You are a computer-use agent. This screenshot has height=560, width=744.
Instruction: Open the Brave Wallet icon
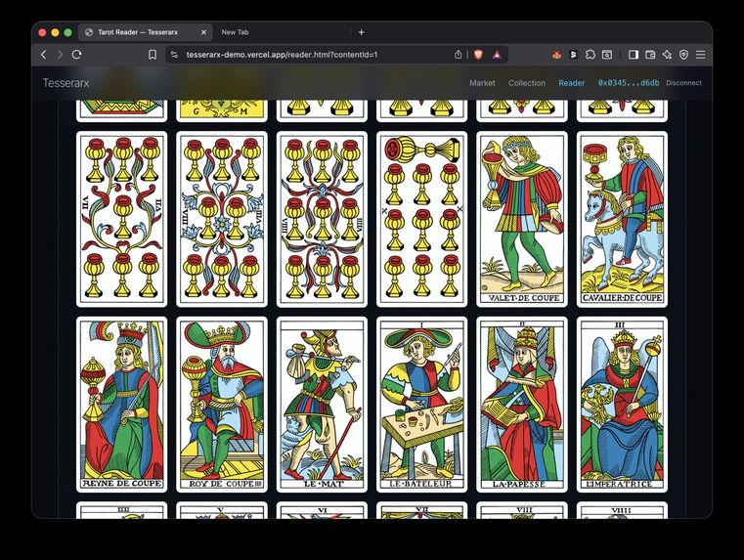click(x=650, y=55)
